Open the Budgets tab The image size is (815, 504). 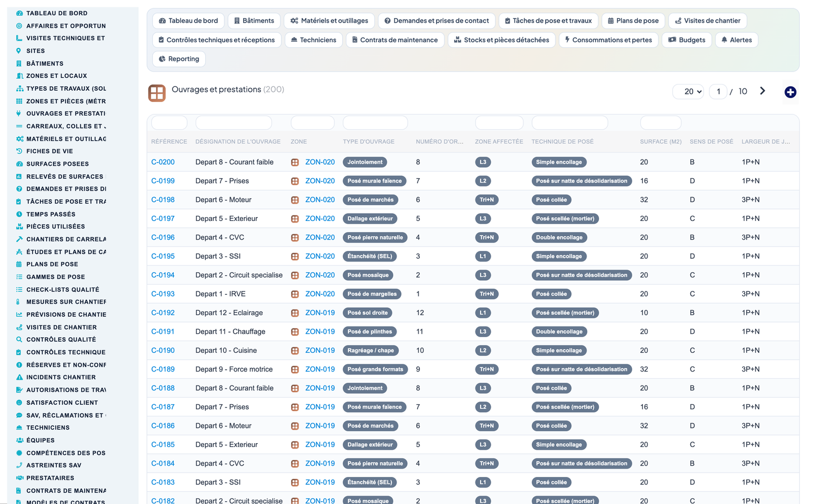coord(686,40)
